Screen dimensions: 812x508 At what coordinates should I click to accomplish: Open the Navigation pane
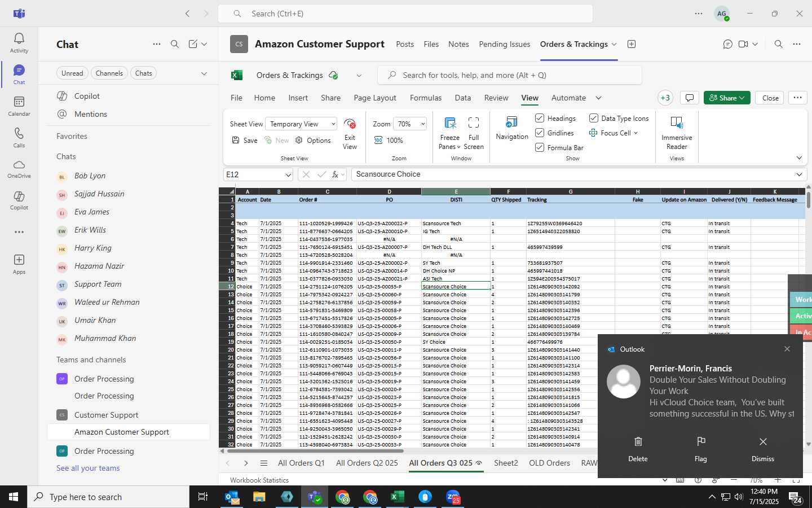point(512,129)
